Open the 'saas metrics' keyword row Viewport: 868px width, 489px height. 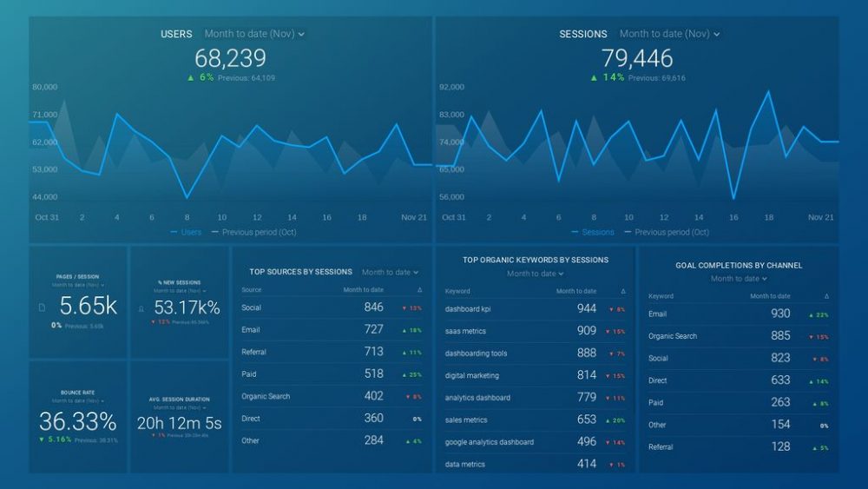pyautogui.click(x=465, y=331)
